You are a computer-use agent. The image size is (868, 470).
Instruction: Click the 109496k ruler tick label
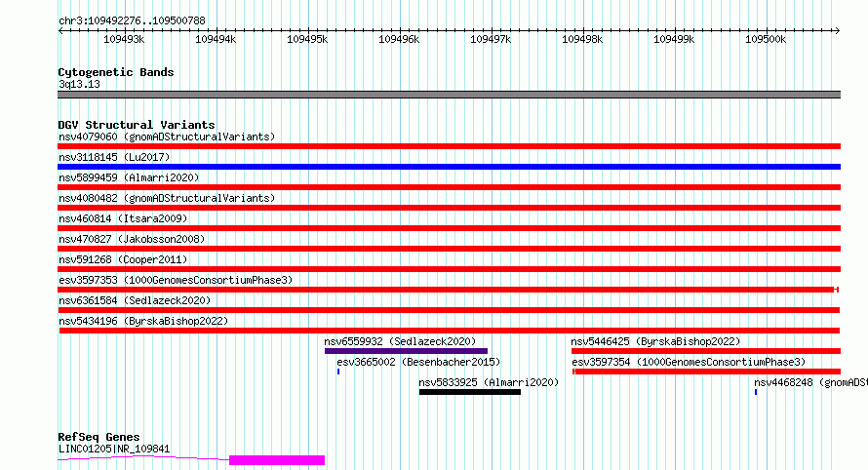click(x=399, y=39)
